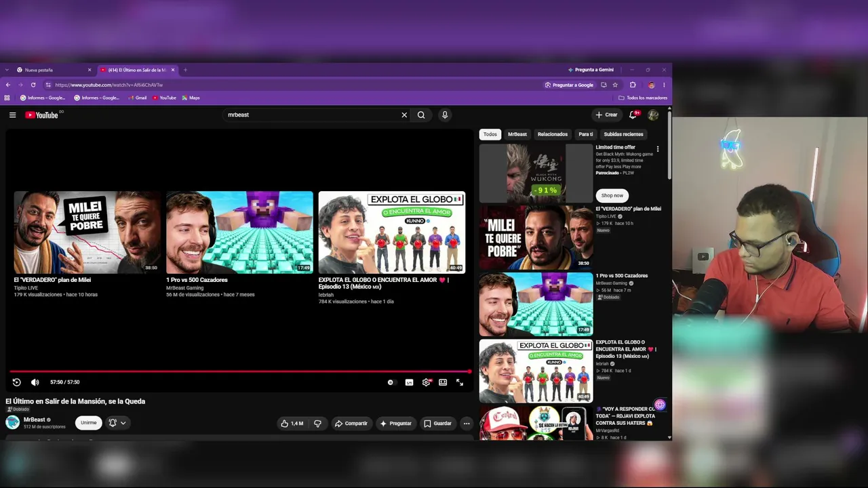Open sidebar title "1 Pro vs 500 Cazadores"
This screenshot has height=488, width=868.
click(x=622, y=276)
